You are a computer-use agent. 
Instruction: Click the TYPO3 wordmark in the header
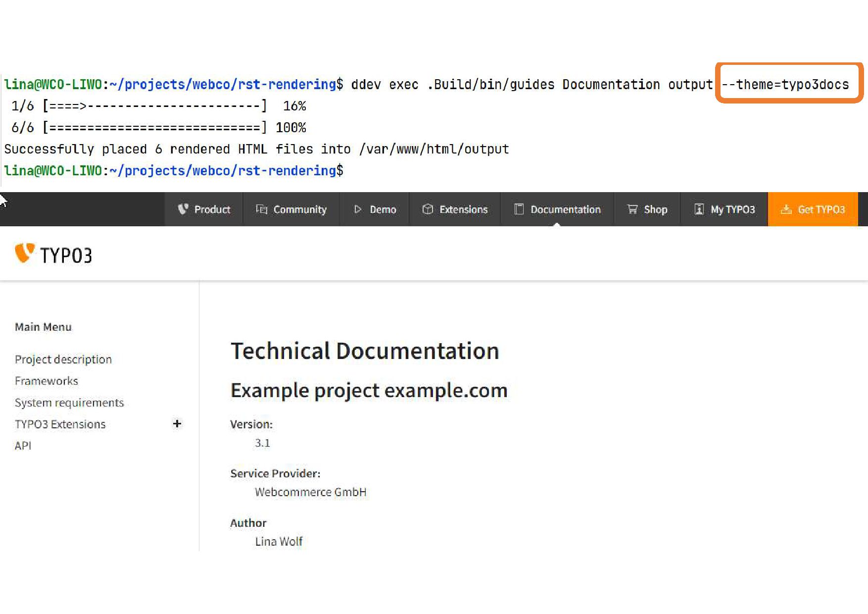(66, 256)
